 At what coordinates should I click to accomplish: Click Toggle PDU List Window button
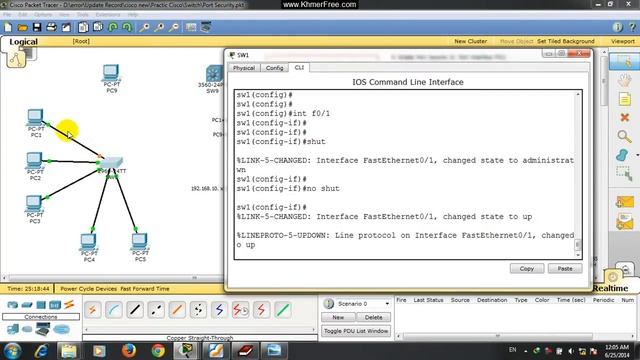pos(356,331)
